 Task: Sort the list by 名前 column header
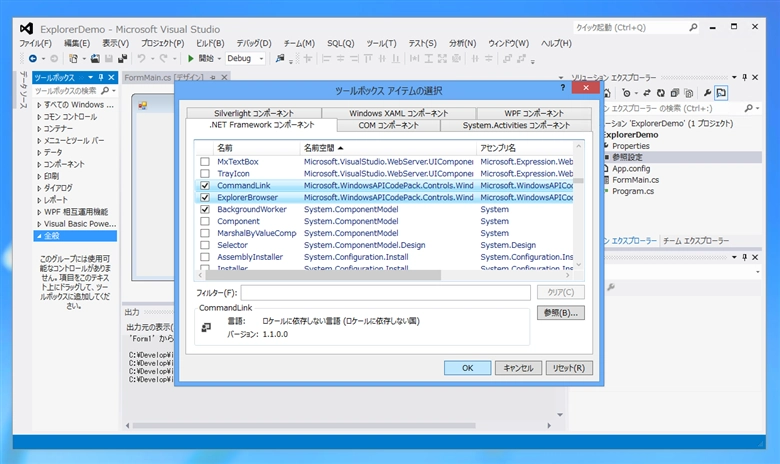tap(256, 148)
